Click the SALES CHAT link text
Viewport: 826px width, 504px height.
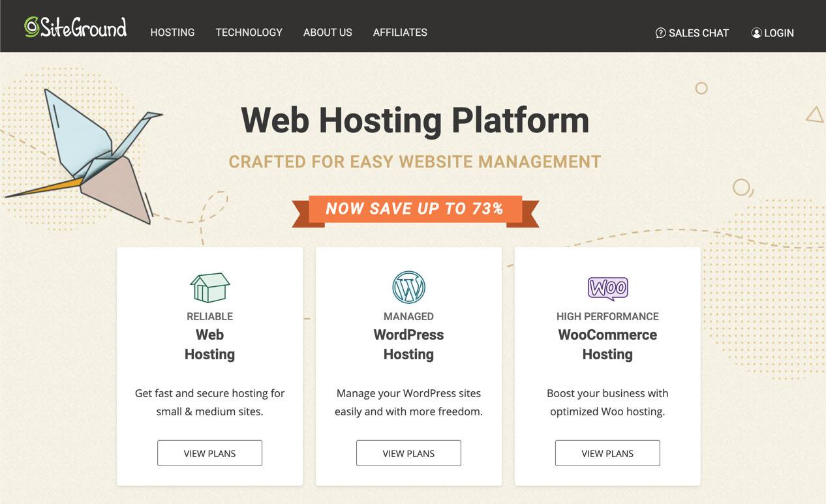[697, 33]
